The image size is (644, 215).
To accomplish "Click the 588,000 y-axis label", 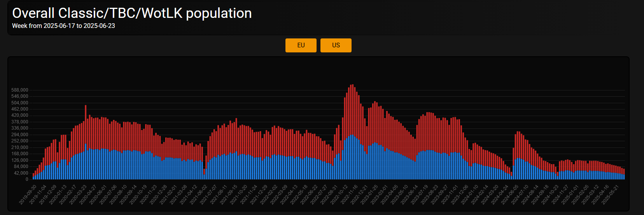I will (x=19, y=90).
